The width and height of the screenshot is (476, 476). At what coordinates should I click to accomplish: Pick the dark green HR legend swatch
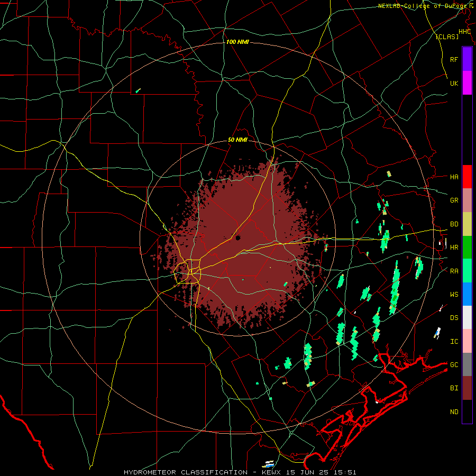467,248
